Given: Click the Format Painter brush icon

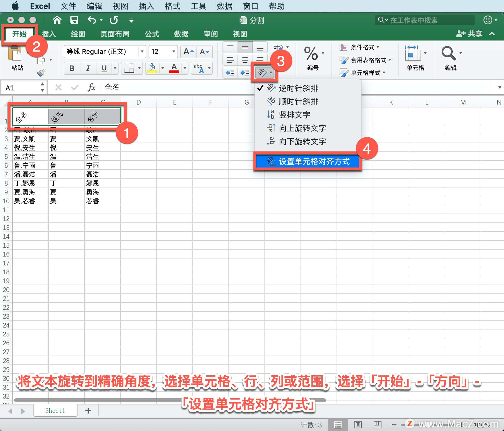Looking at the screenshot, I should pyautogui.click(x=41, y=72).
